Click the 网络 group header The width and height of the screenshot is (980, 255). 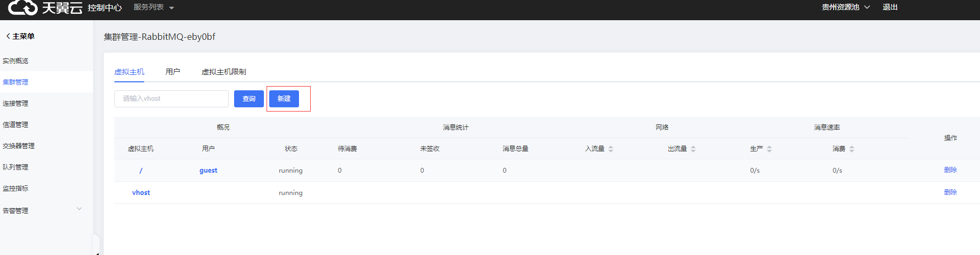pyautogui.click(x=662, y=127)
